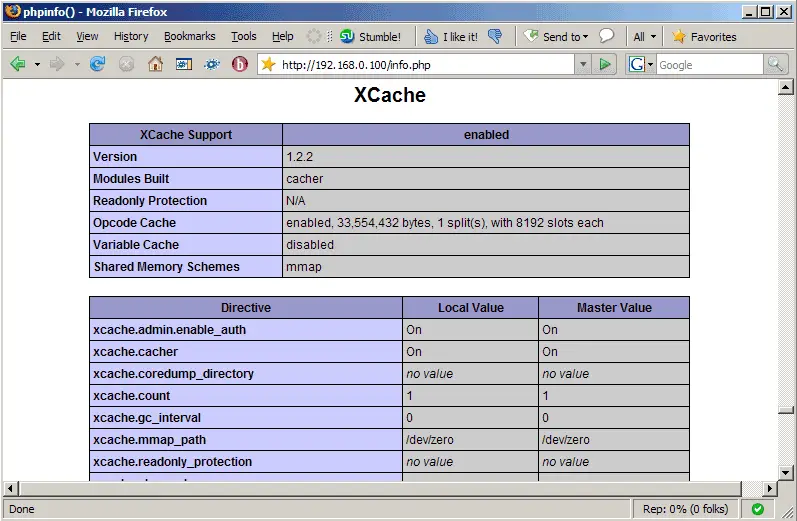Click the horizontal scrollbar right arrow
The height and width of the screenshot is (521, 797).
click(770, 488)
